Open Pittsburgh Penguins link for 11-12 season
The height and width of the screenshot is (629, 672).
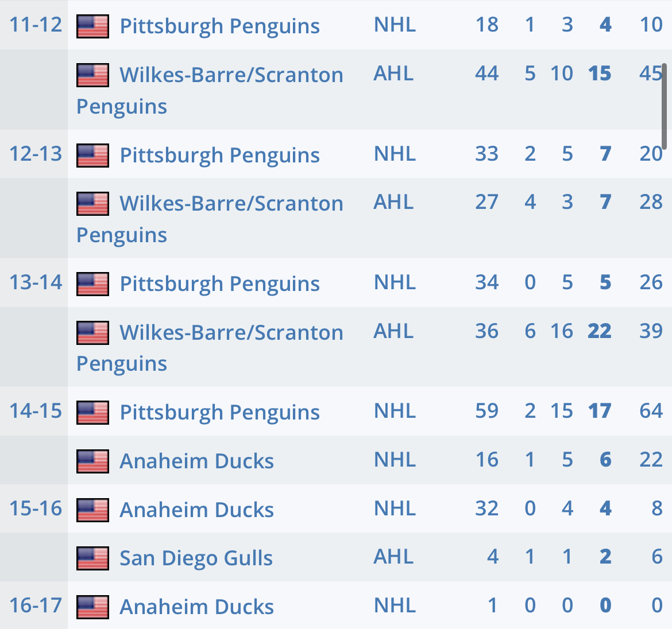click(x=219, y=26)
